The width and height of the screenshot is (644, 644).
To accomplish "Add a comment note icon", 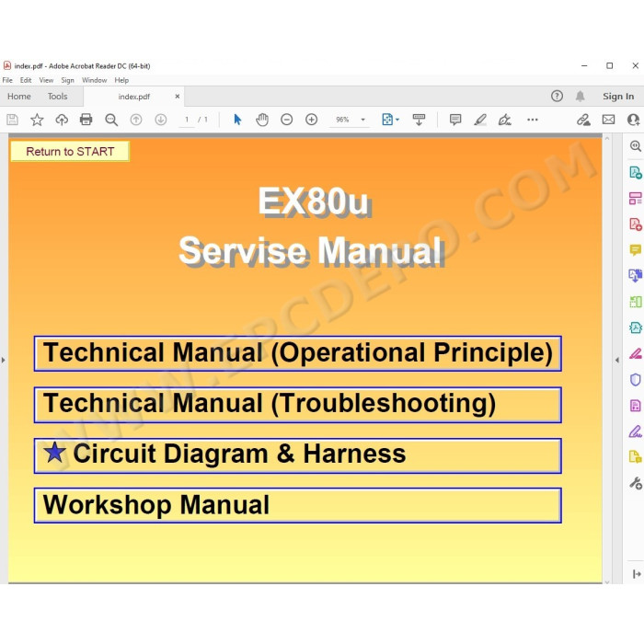I will [x=455, y=120].
